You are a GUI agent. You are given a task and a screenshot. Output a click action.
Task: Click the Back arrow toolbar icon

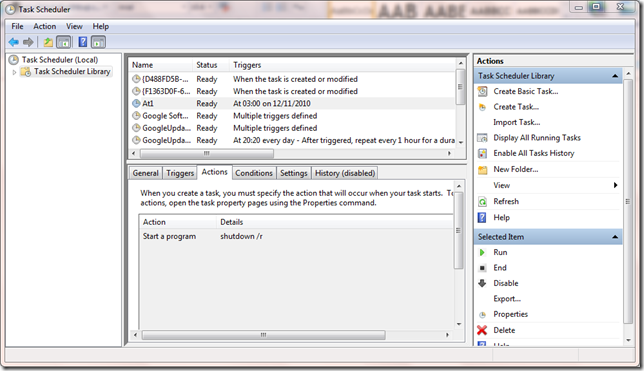pyautogui.click(x=14, y=42)
